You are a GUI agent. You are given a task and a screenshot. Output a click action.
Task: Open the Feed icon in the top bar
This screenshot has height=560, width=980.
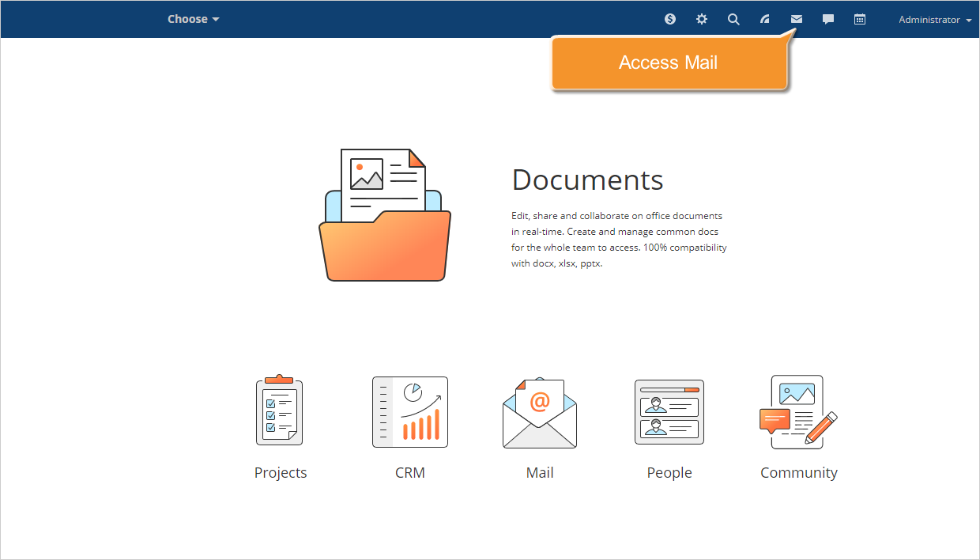[764, 19]
